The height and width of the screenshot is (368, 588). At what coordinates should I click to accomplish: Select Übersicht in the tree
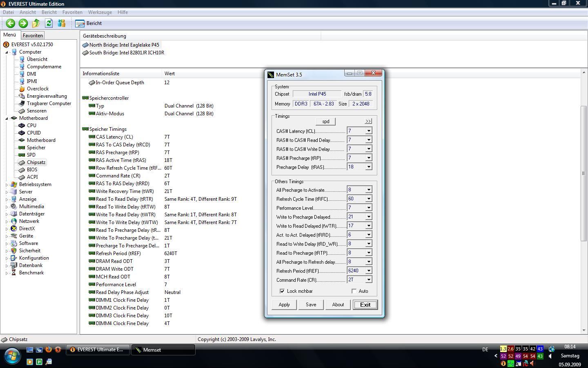[37, 59]
